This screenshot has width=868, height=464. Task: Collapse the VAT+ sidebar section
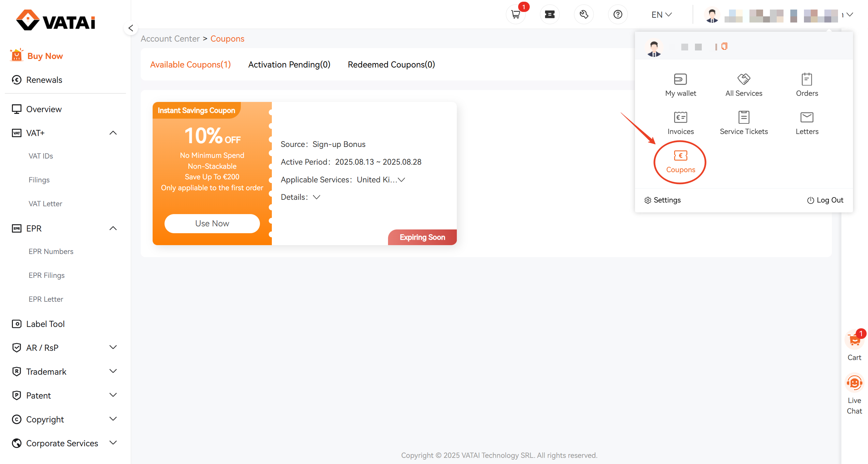[x=113, y=133]
